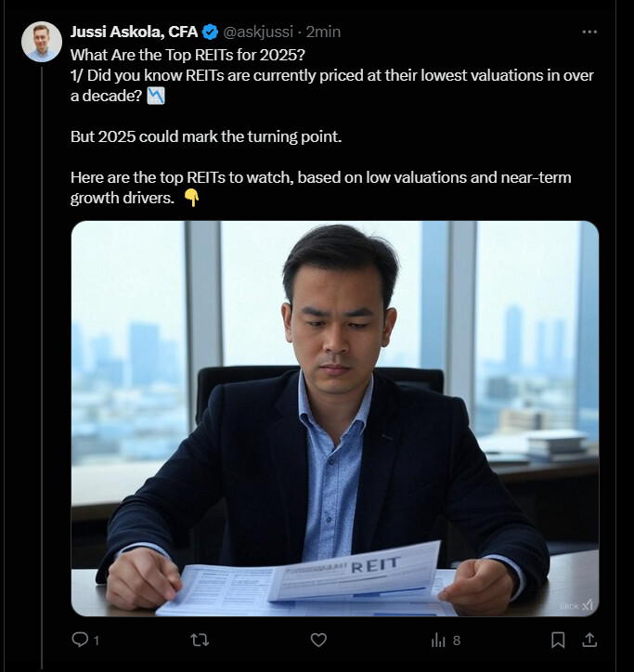Open view analytics bar chart icon
The image size is (634, 672).
438,640
